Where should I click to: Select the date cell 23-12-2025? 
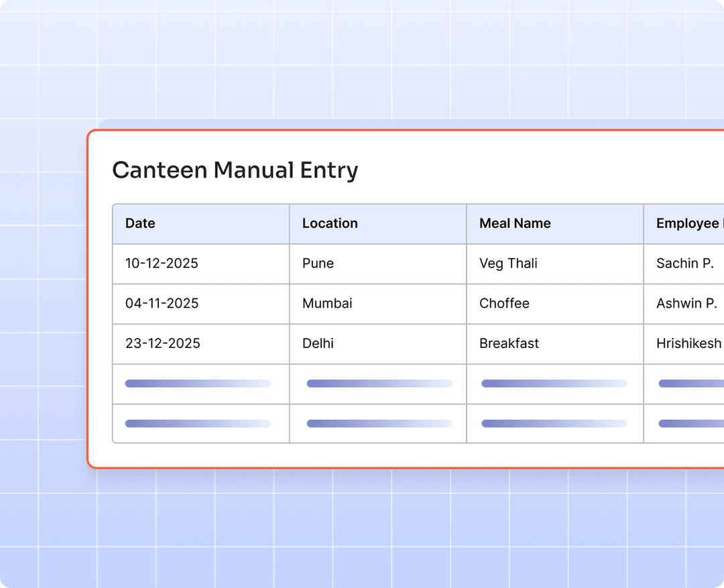click(x=201, y=344)
